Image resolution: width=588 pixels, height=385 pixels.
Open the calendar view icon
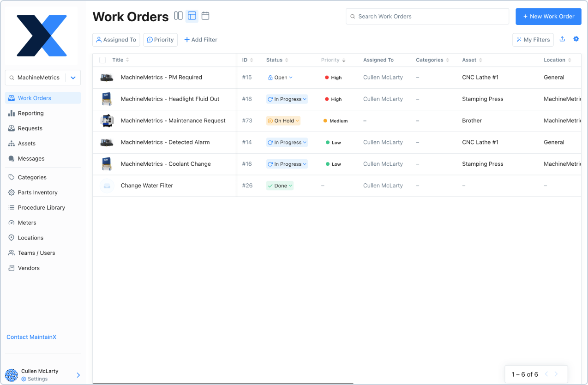205,16
